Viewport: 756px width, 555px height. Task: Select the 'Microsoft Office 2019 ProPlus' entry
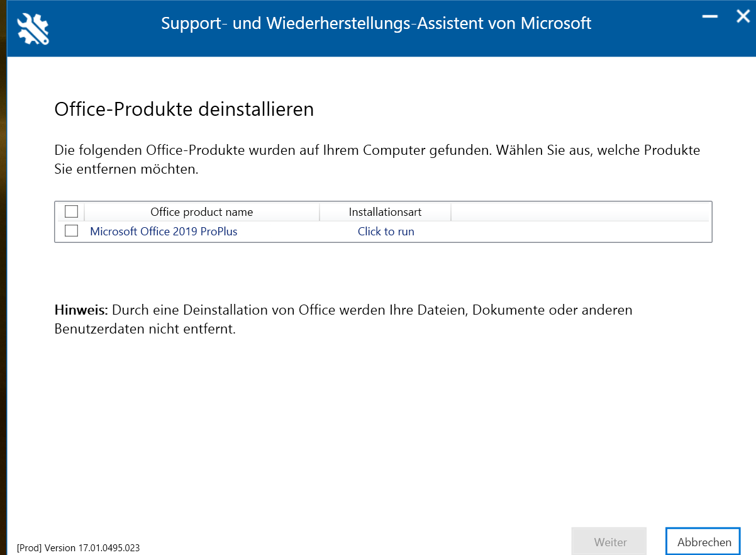[164, 232]
